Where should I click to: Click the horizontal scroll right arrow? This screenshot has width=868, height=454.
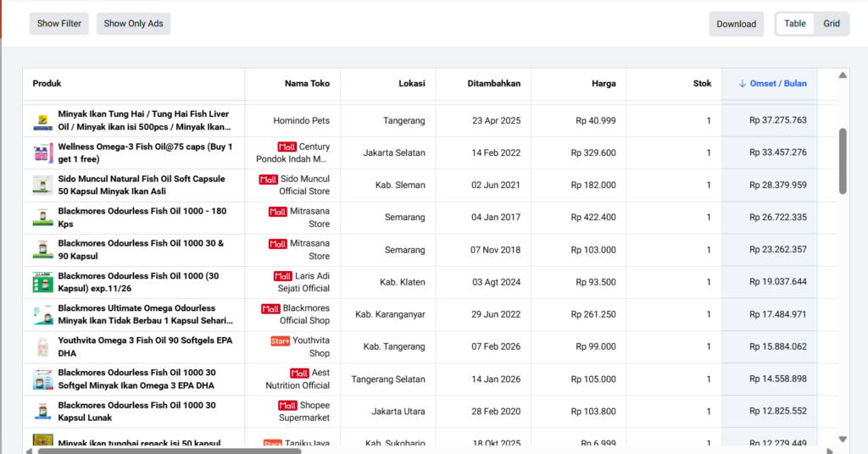point(830,451)
